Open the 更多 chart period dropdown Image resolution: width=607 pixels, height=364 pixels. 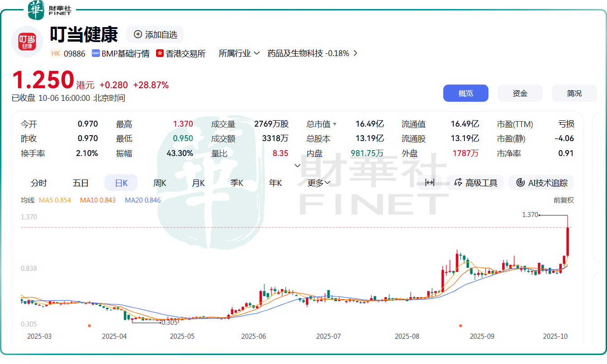click(x=319, y=183)
